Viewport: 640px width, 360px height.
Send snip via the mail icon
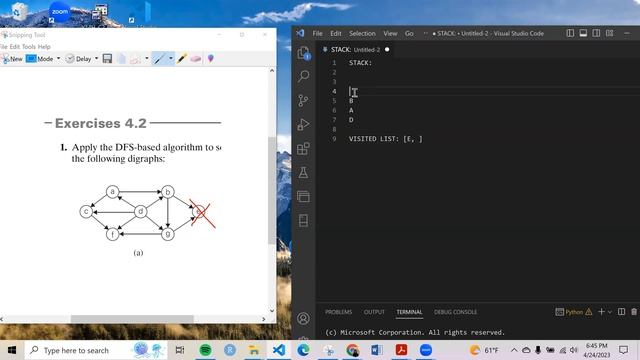click(x=136, y=59)
